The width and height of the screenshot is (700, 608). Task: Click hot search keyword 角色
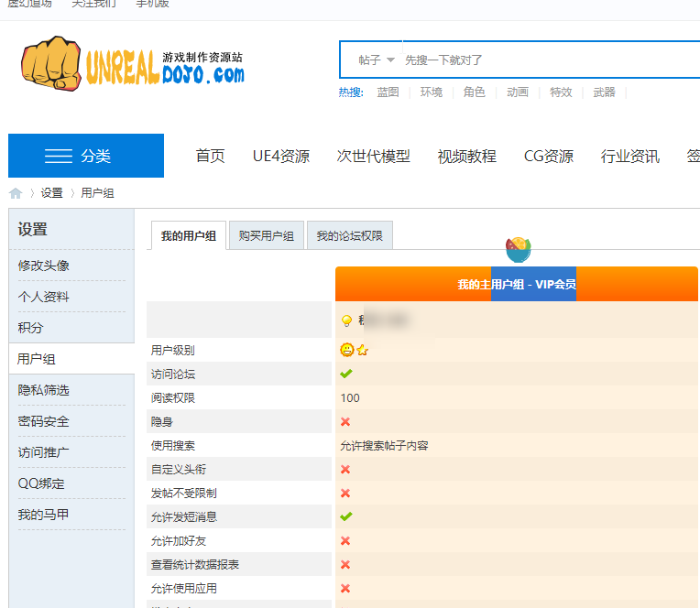click(x=474, y=92)
